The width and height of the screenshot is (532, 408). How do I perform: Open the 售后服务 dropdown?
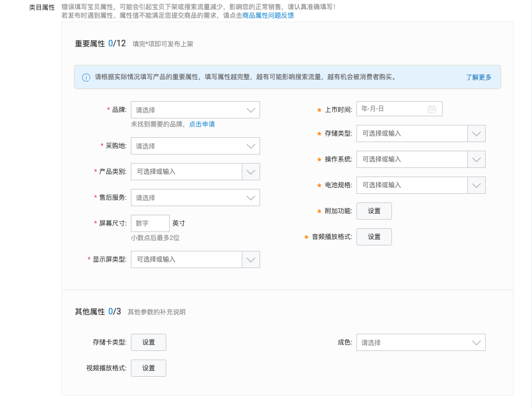click(x=195, y=197)
